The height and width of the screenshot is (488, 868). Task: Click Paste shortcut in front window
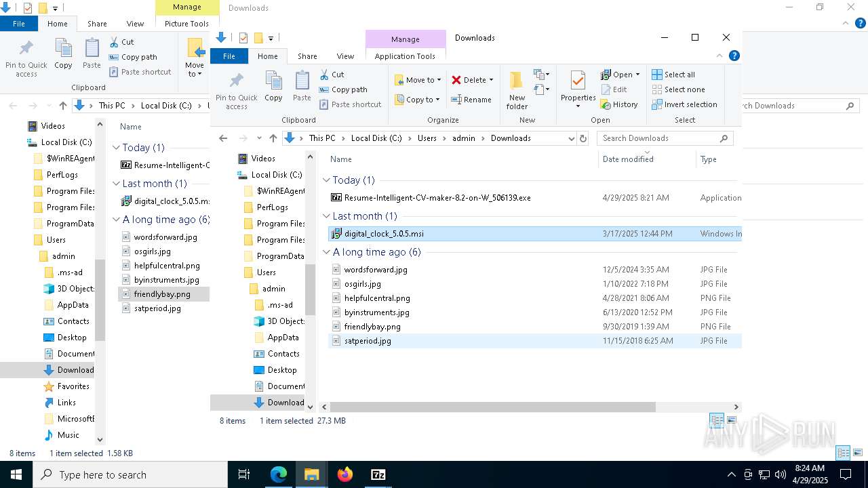[x=351, y=104]
